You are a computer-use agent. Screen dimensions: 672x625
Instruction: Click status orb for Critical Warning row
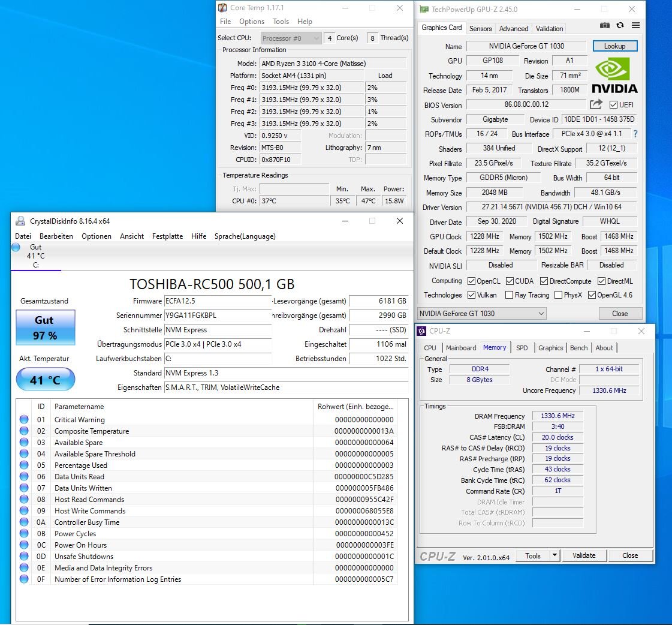pyautogui.click(x=24, y=419)
